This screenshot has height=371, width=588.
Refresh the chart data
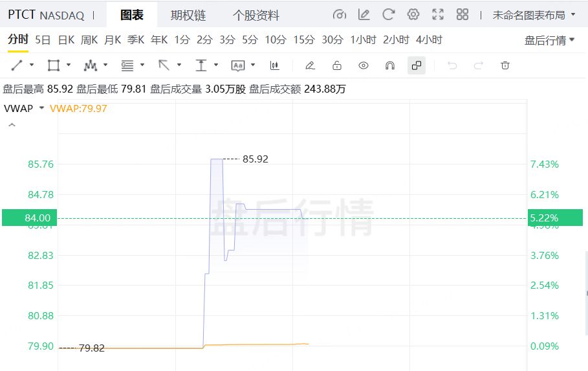(x=389, y=15)
